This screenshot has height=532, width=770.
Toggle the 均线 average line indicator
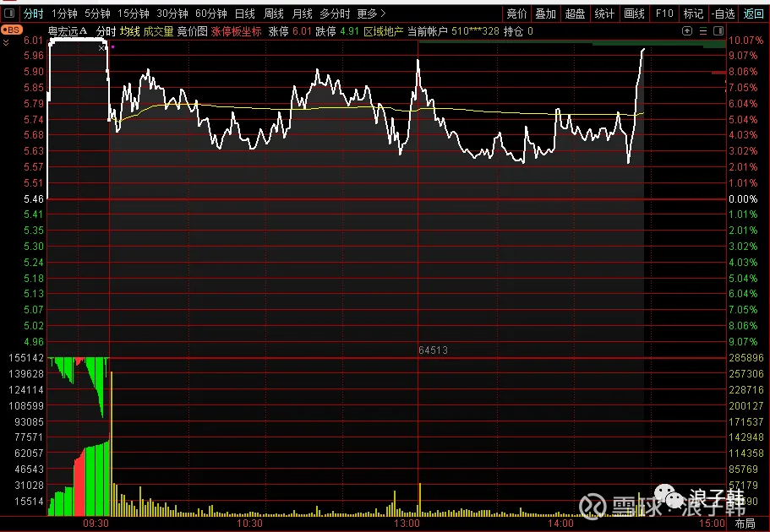pyautogui.click(x=129, y=31)
